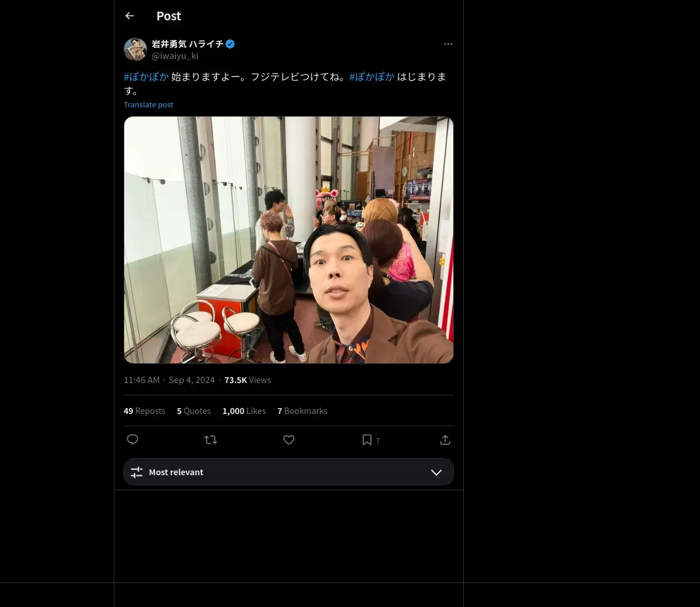Click the repost arrows icon
Image resolution: width=700 pixels, height=607 pixels.
211,440
